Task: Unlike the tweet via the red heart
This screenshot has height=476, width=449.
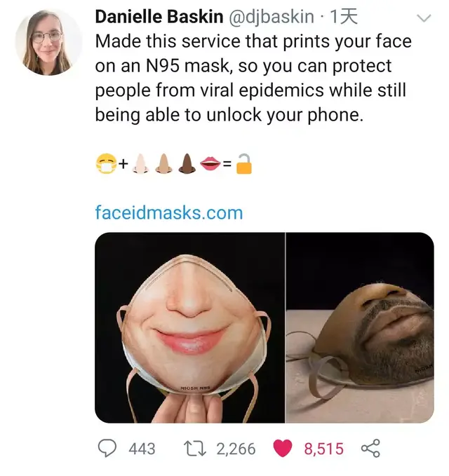Action: [282, 448]
